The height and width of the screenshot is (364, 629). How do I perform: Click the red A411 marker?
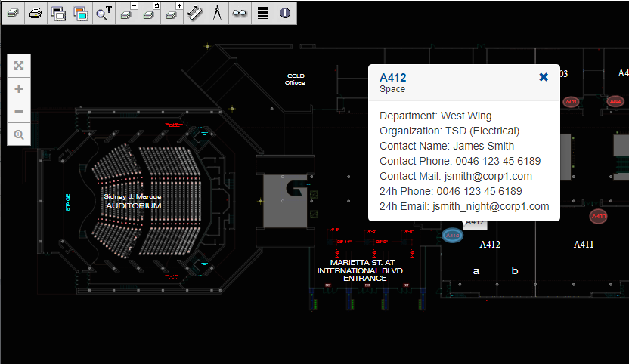pyautogui.click(x=598, y=217)
